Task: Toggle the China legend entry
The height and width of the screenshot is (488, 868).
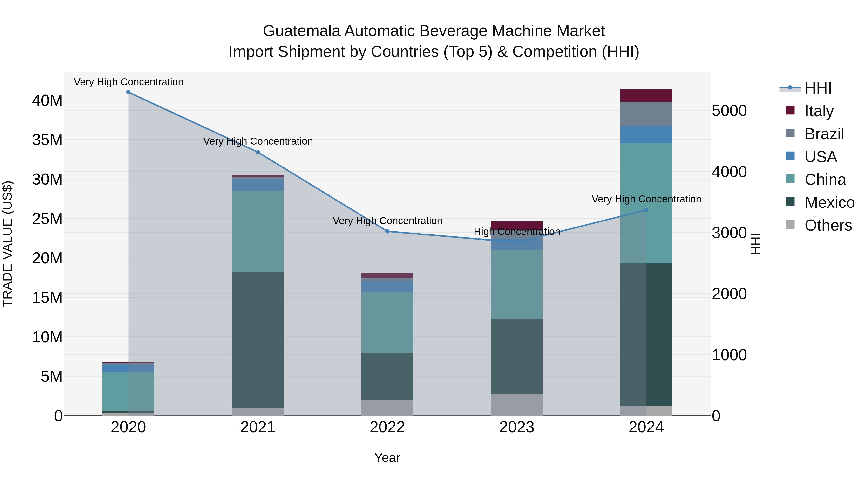Action: (x=816, y=180)
